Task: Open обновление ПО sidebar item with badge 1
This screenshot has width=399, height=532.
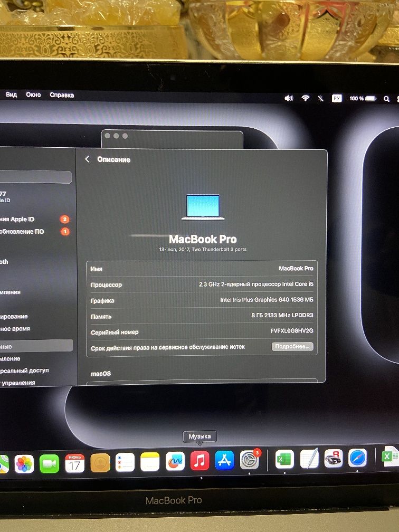Action: (36, 231)
